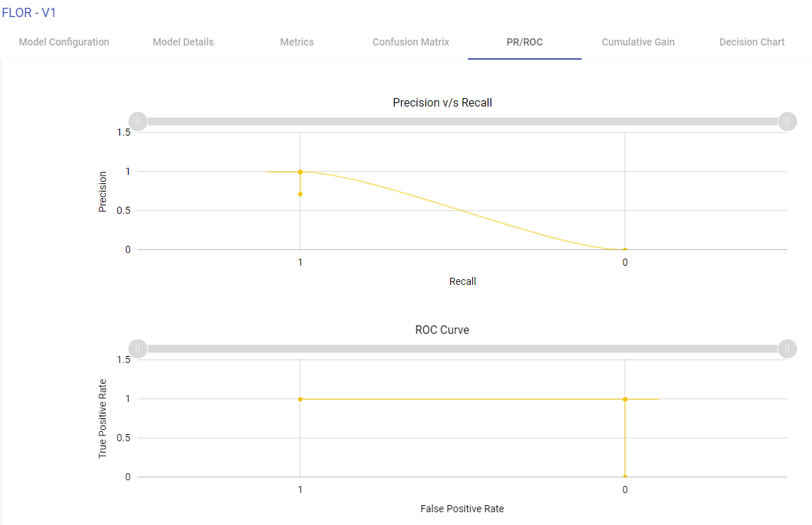The image size is (812, 525).
Task: Select the PR/ROC tab
Action: [525, 42]
